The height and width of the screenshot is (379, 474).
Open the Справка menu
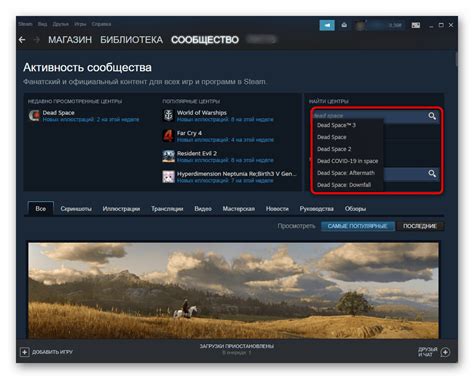tap(101, 24)
